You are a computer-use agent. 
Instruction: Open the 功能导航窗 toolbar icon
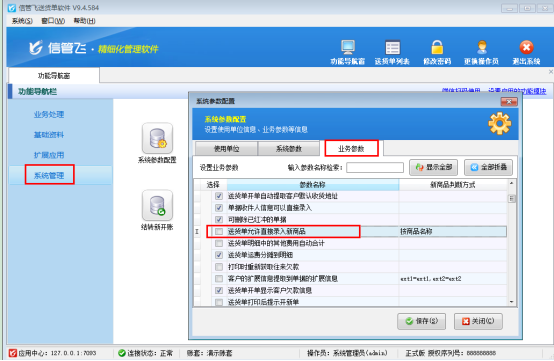[x=348, y=47]
